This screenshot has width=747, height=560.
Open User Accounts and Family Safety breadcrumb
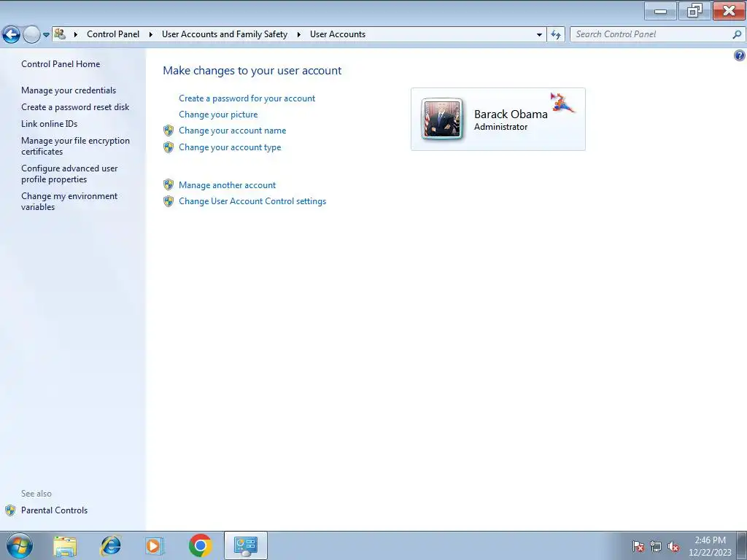[225, 34]
